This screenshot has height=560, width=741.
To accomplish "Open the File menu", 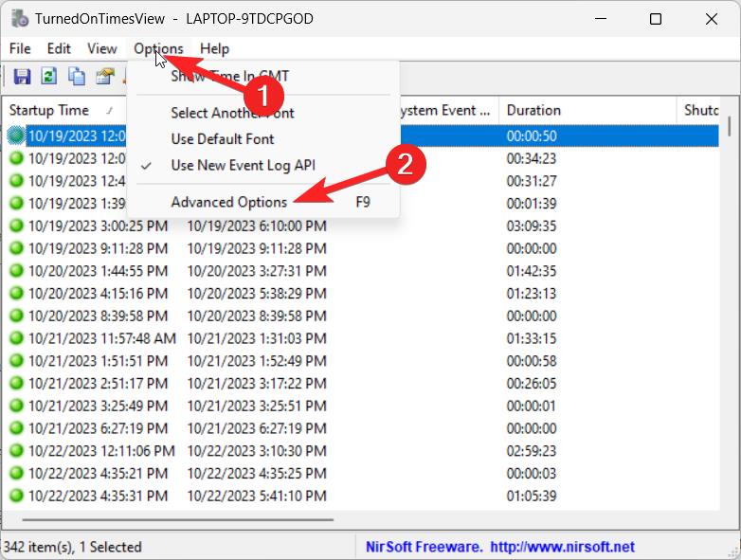I will tap(20, 48).
